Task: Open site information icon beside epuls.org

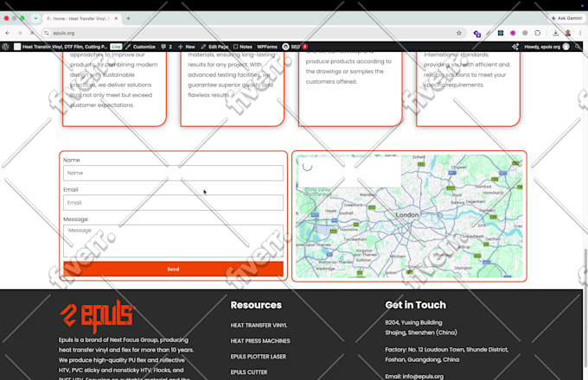Action: [x=47, y=33]
